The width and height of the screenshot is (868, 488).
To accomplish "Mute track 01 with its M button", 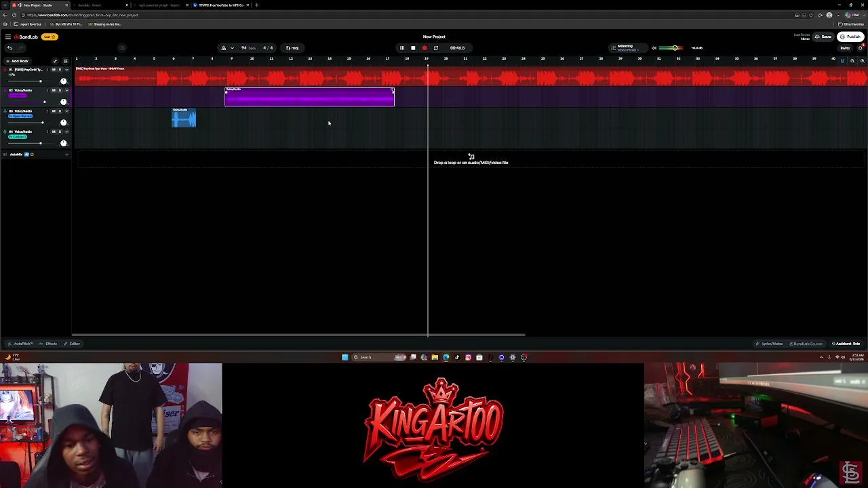I will click(54, 70).
